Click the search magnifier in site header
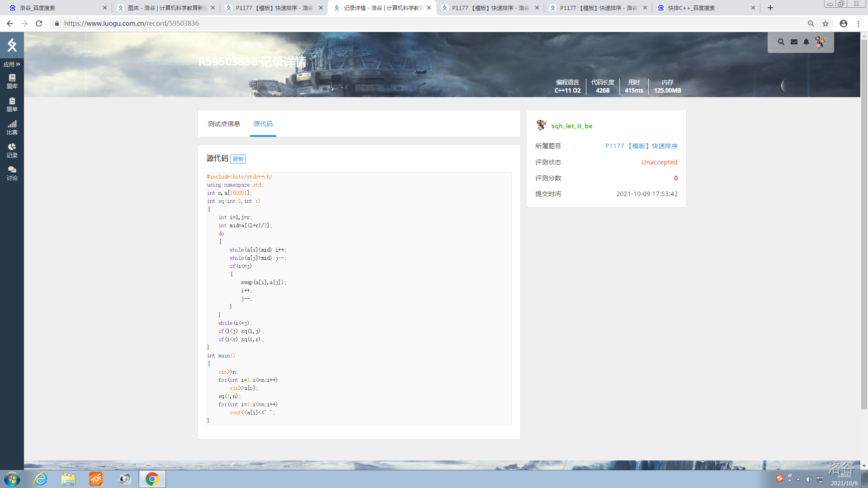 [781, 42]
